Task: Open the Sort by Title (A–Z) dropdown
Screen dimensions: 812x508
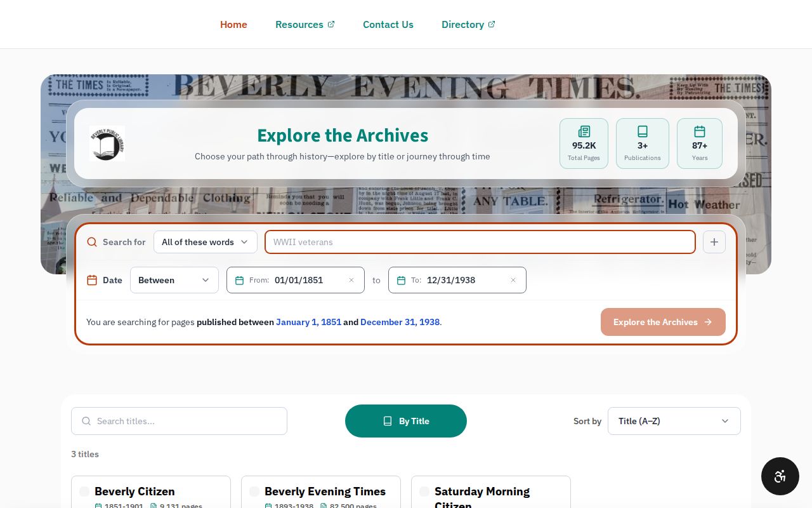Action: click(x=674, y=421)
